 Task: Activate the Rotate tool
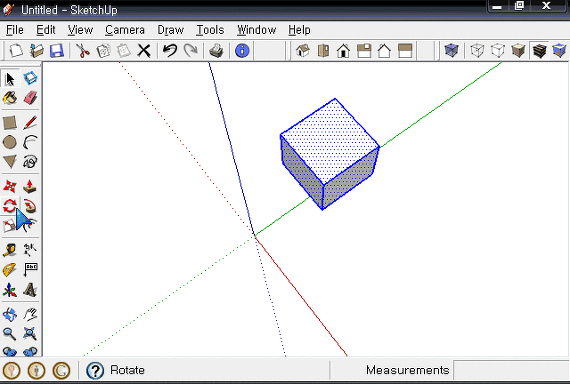click(10, 206)
